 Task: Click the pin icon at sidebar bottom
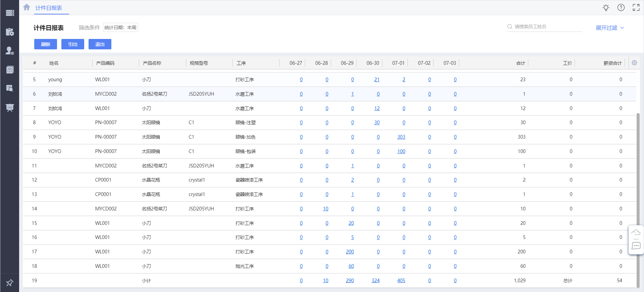(x=10, y=283)
